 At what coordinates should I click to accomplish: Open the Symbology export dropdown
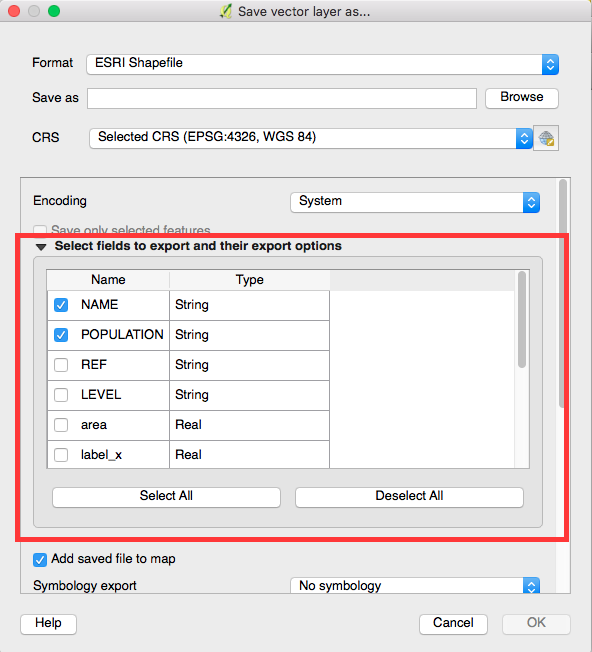(x=415, y=585)
